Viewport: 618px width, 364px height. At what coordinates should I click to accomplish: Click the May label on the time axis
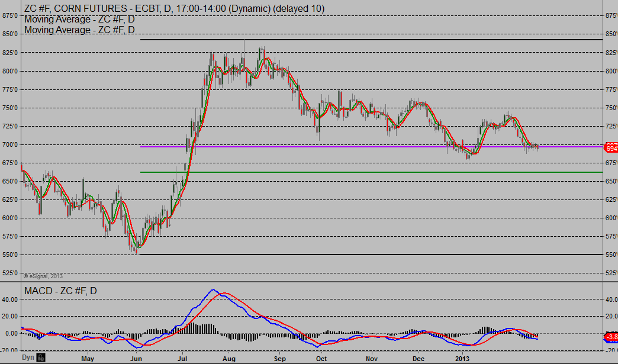point(88,359)
